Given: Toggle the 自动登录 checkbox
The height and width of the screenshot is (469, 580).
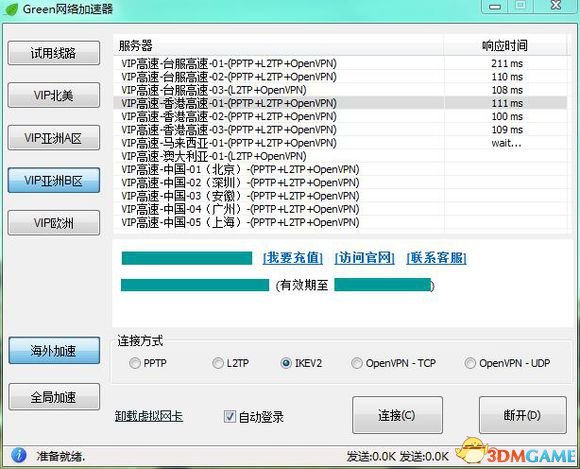Looking at the screenshot, I should [230, 416].
